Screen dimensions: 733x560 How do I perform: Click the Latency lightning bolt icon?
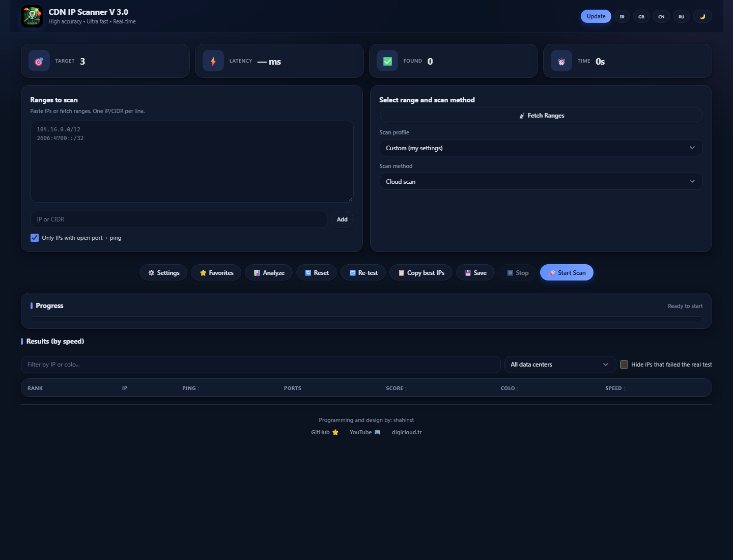(213, 61)
